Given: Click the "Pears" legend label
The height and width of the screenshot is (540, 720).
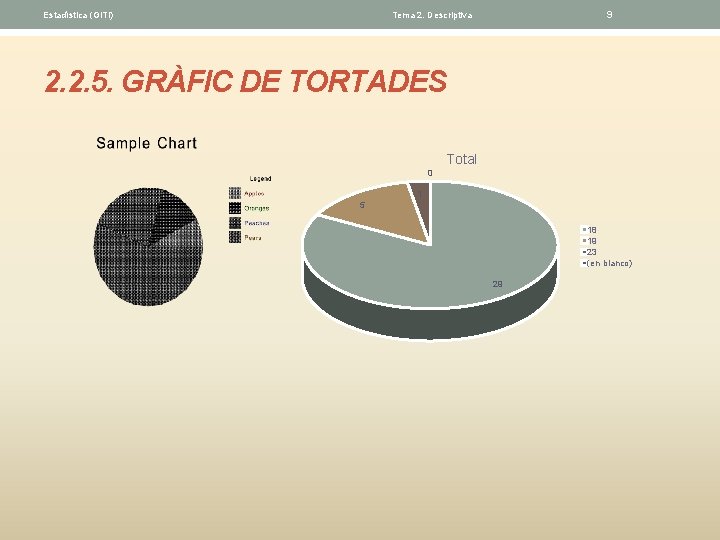Looking at the screenshot, I should pyautogui.click(x=253, y=238).
